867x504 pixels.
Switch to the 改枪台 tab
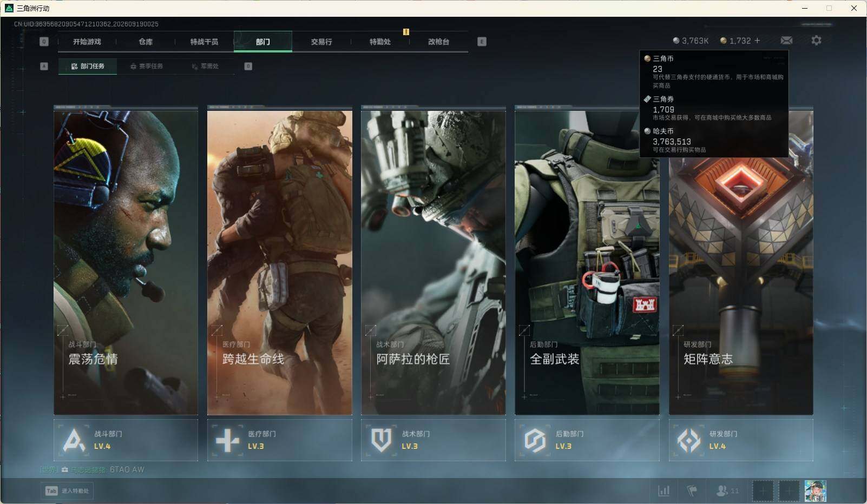pos(438,42)
